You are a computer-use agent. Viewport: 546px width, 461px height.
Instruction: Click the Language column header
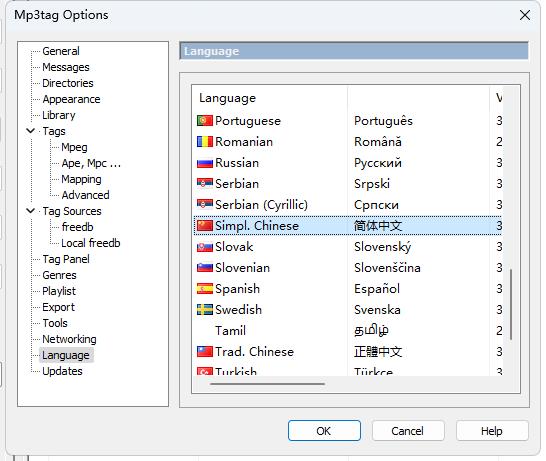coord(270,98)
